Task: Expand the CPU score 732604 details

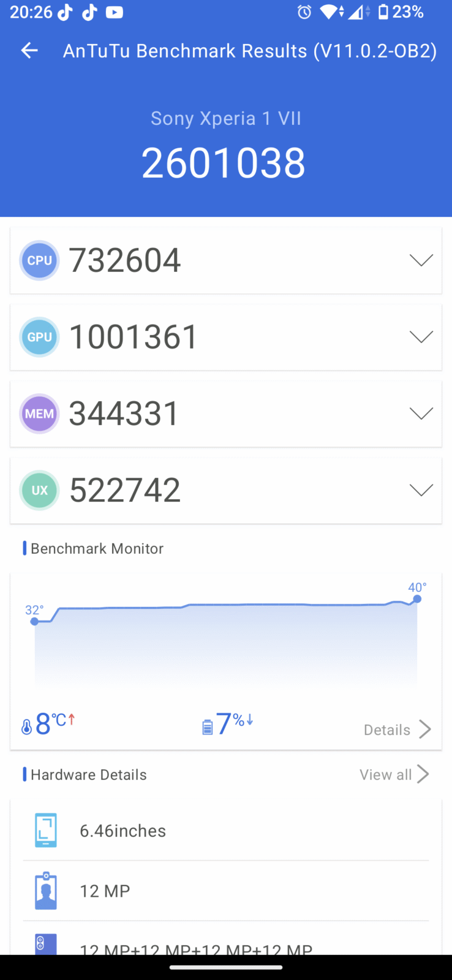Action: [421, 260]
